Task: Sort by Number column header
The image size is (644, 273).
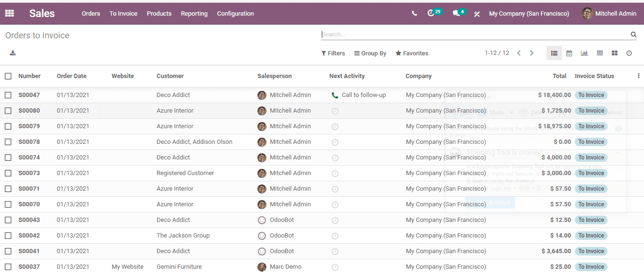Action: tap(29, 76)
